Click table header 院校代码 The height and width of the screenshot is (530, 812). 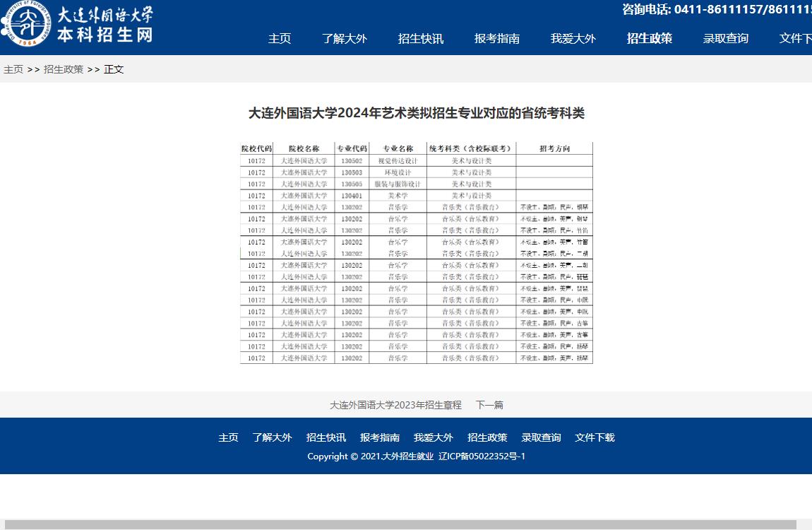pyautogui.click(x=256, y=148)
